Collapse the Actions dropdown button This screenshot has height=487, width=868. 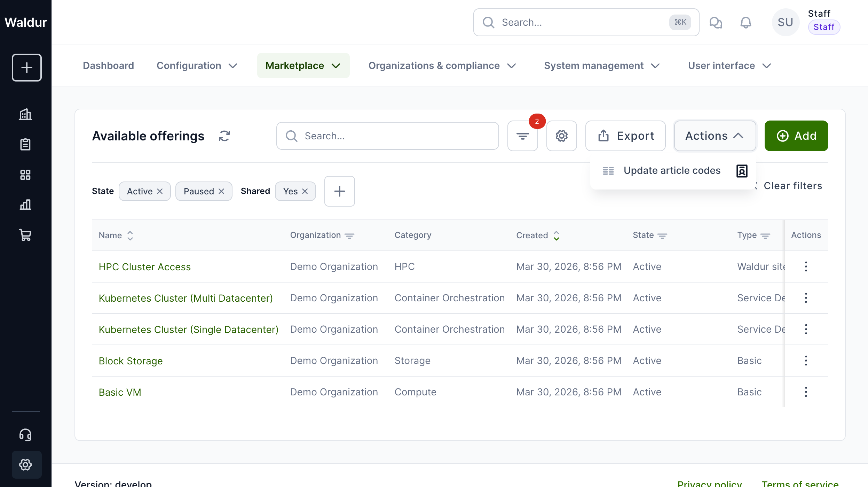[715, 136]
